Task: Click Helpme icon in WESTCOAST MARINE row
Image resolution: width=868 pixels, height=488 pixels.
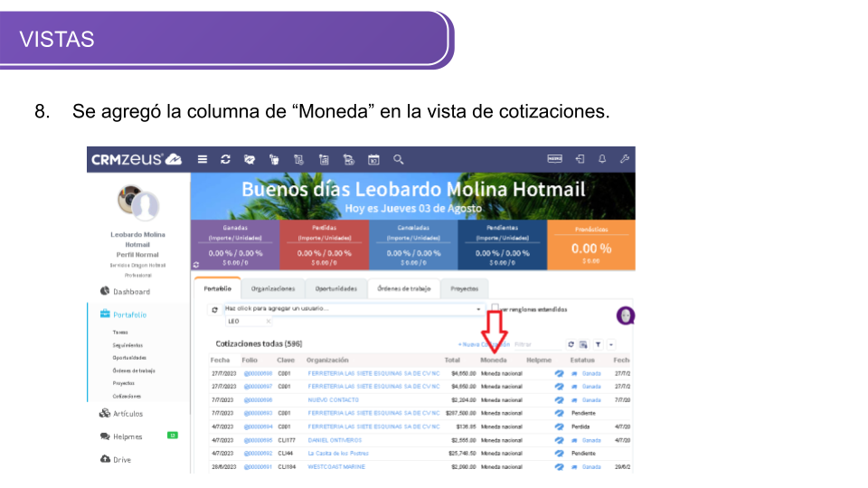Action: tap(559, 466)
